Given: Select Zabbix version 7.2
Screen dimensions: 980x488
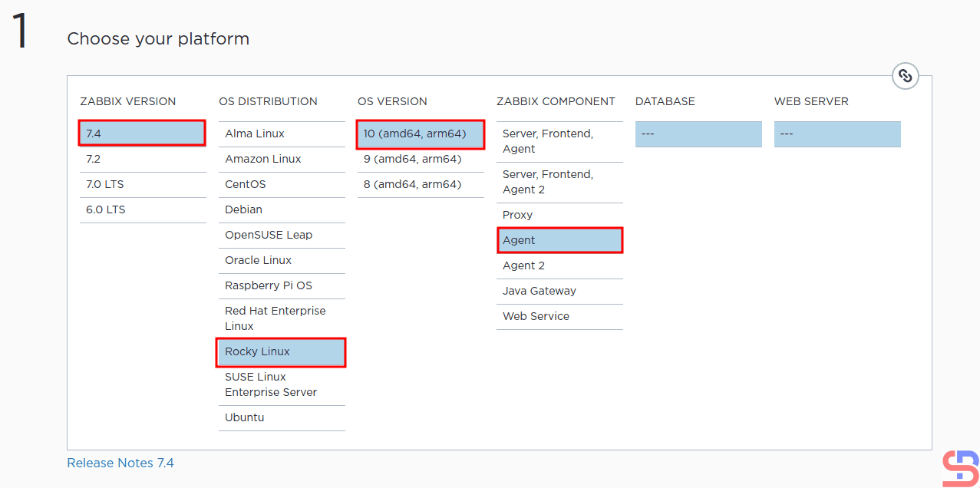Looking at the screenshot, I should (x=142, y=159).
